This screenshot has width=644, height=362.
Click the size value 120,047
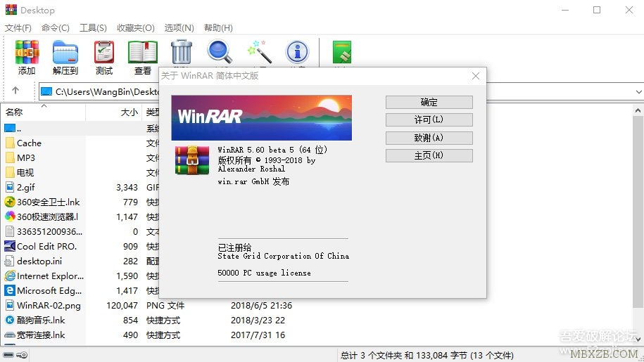[x=122, y=305]
